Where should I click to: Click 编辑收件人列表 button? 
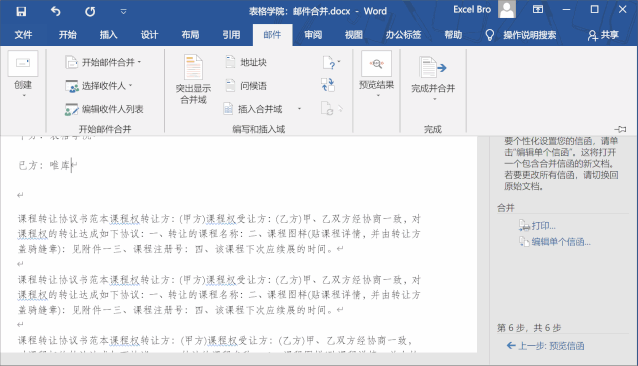(104, 109)
